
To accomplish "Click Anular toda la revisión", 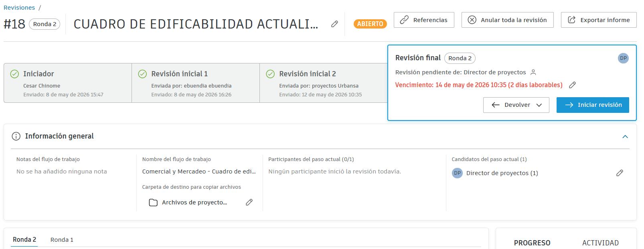I will point(507,20).
